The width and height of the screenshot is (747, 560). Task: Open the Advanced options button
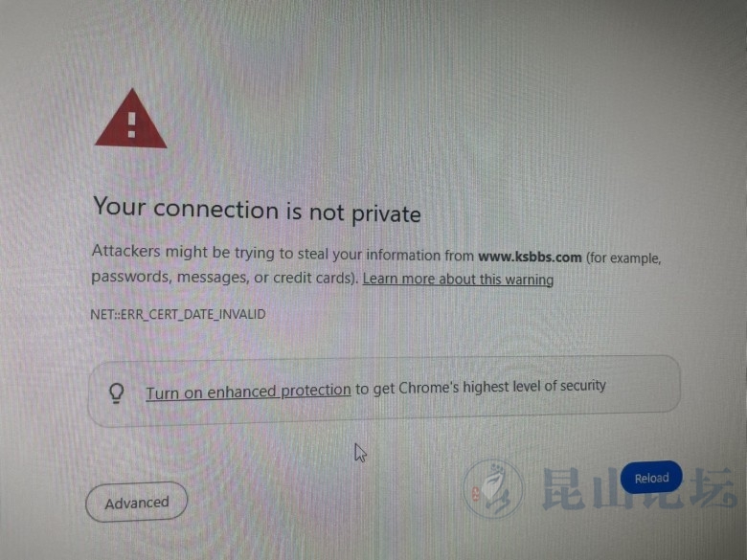pyautogui.click(x=137, y=503)
